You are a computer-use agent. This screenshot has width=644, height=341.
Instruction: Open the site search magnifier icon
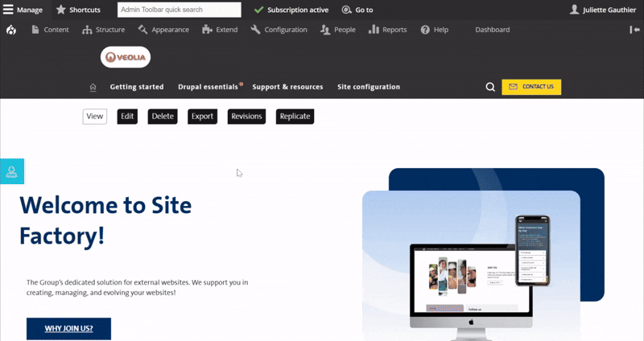[490, 87]
